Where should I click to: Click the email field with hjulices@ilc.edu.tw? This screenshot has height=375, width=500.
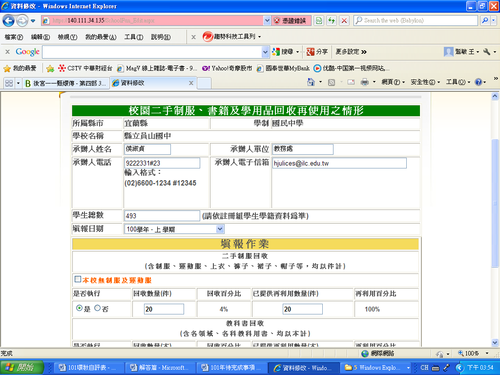(x=339, y=163)
